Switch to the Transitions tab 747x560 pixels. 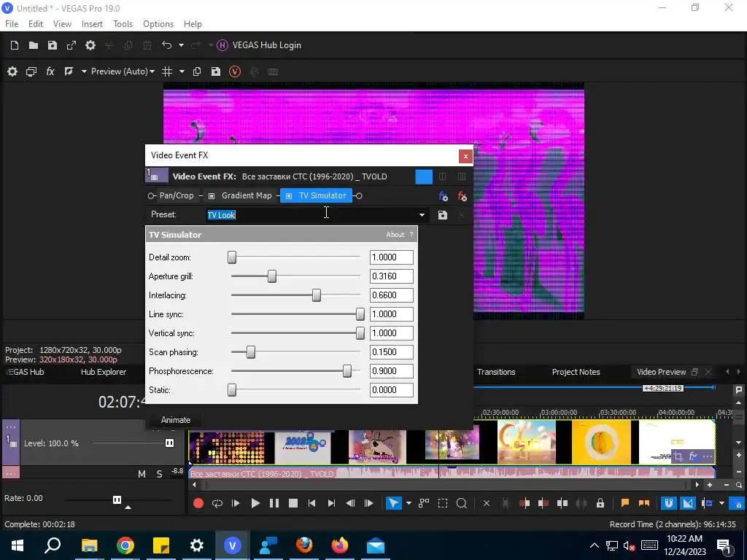click(496, 372)
